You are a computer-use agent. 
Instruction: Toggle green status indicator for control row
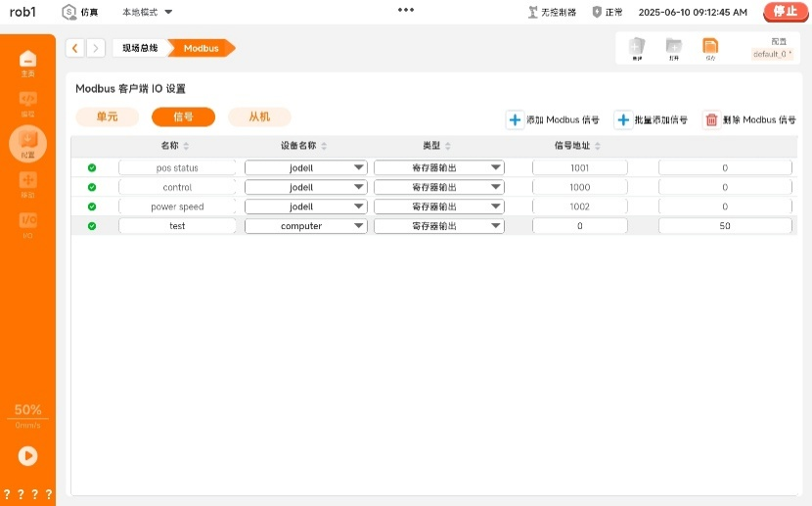[92, 187]
